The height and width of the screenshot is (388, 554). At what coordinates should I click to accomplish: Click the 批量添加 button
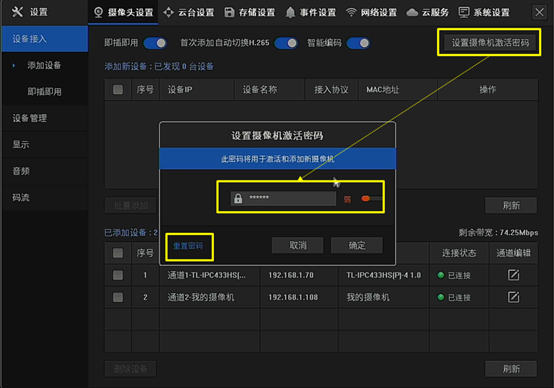pyautogui.click(x=131, y=205)
